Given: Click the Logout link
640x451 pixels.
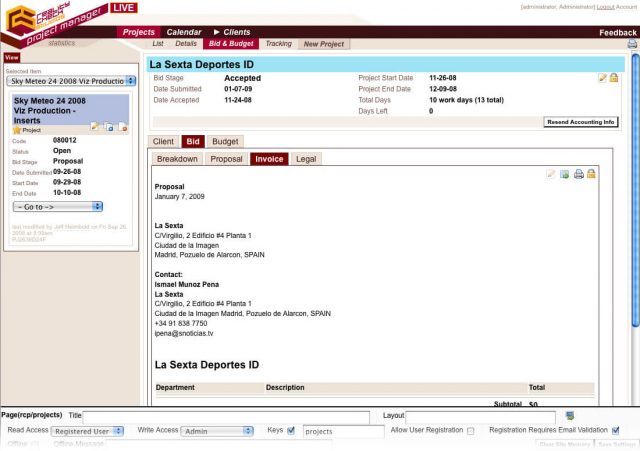Looking at the screenshot, I should click(x=605, y=7).
